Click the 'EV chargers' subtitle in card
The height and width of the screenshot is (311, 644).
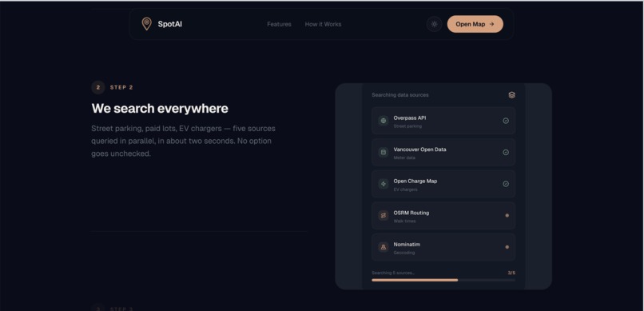coord(405,189)
